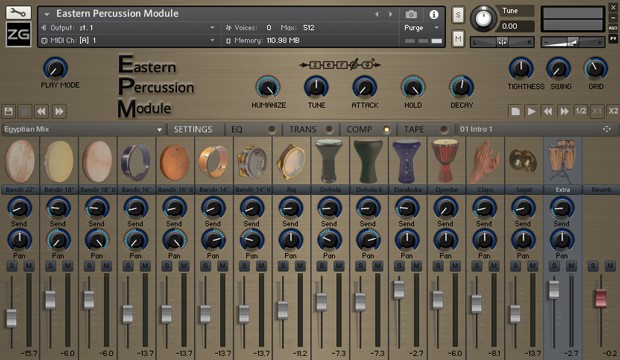Open the Output st. 1 dropdown
The width and height of the screenshot is (620, 360).
[128, 28]
